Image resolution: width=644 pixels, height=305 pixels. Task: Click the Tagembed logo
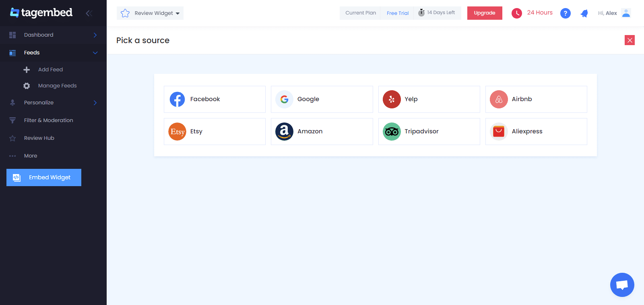41,12
